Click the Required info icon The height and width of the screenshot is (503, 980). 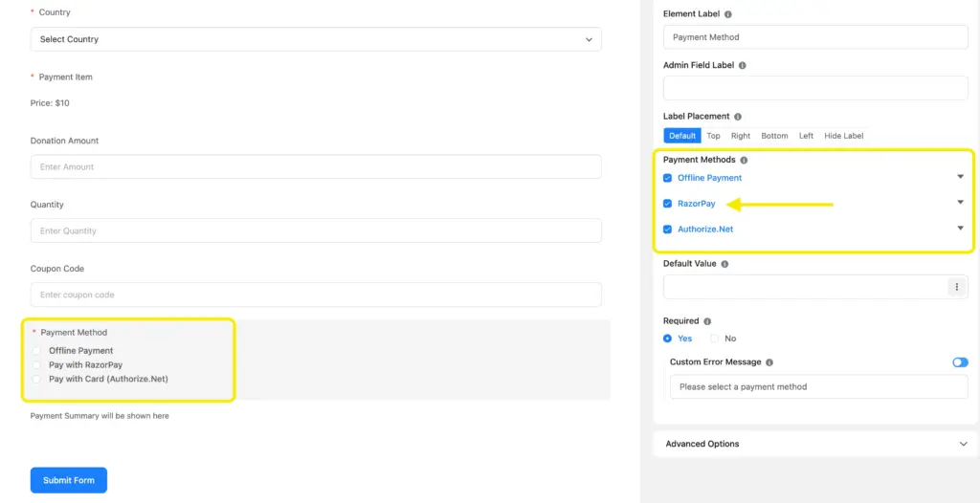coord(707,321)
